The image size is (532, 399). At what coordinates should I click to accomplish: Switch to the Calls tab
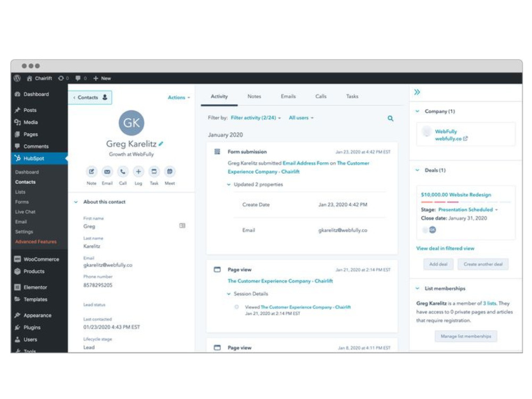321,96
